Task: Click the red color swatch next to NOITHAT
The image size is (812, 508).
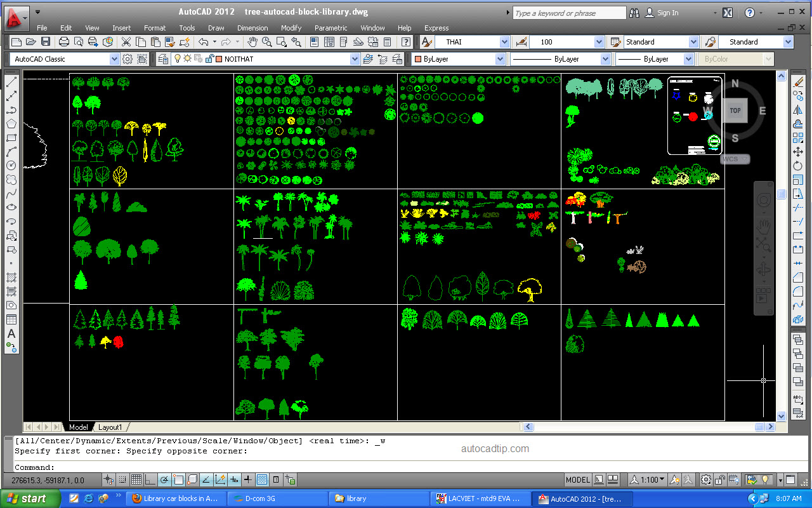Action: tap(219, 58)
